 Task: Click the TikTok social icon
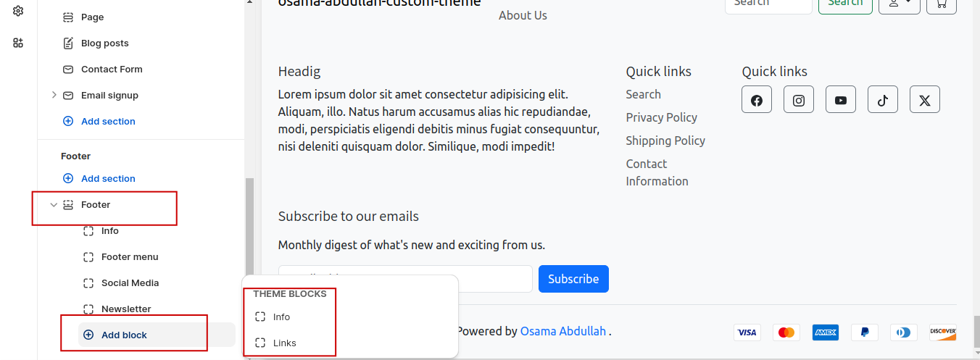(883, 100)
